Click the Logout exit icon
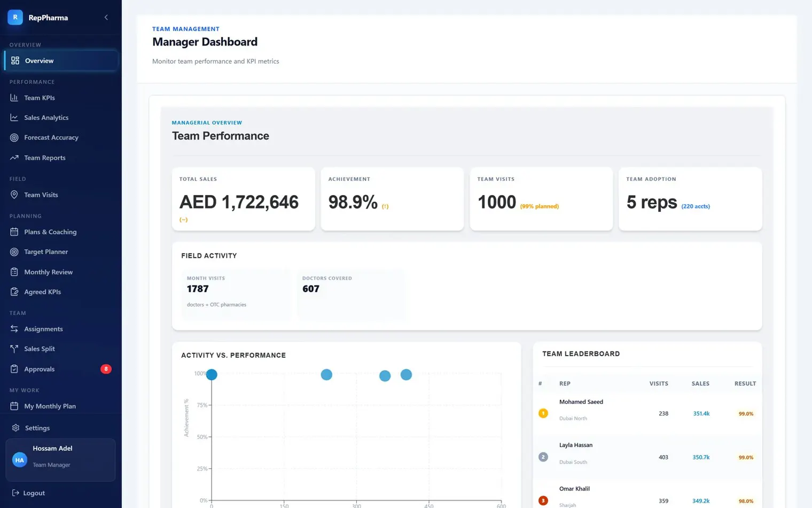The height and width of the screenshot is (508, 812). tap(15, 493)
